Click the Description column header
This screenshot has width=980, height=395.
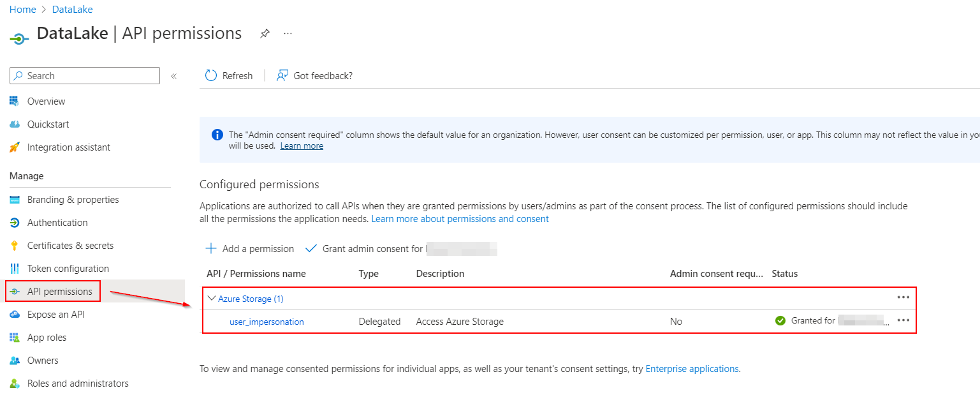click(440, 274)
